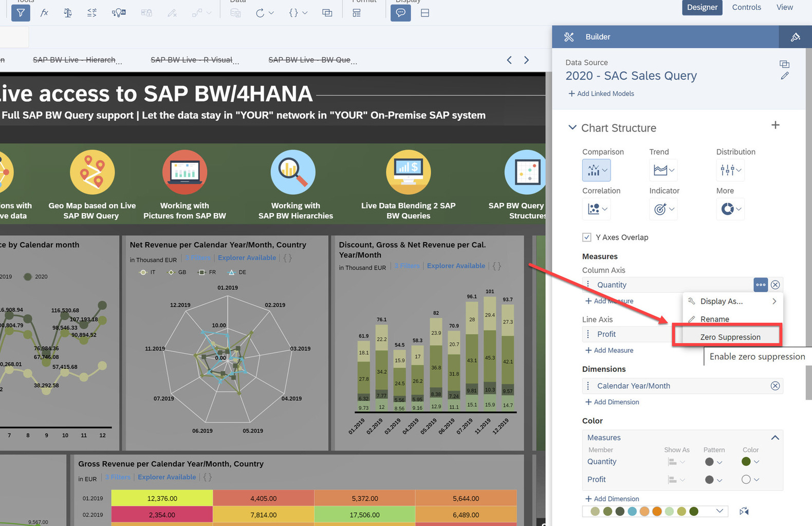This screenshot has width=812, height=526.
Task: Open the SAP BW Live - R Visual page tab
Action: (194, 60)
